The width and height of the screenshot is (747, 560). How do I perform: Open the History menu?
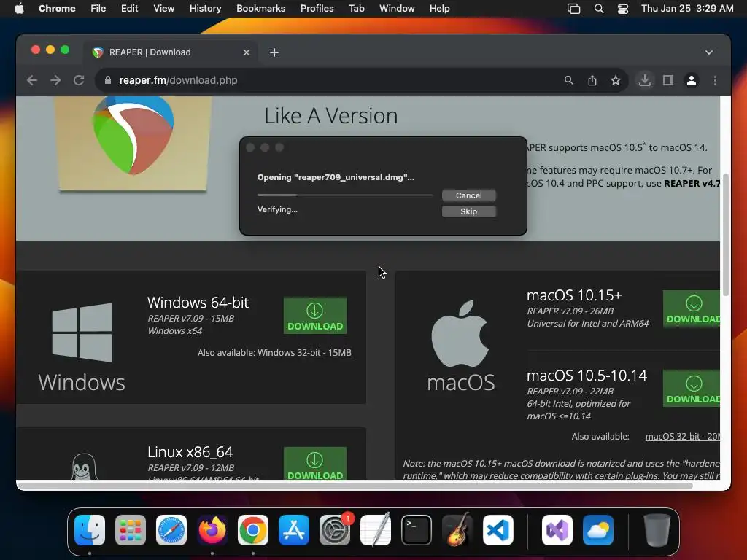click(x=205, y=9)
